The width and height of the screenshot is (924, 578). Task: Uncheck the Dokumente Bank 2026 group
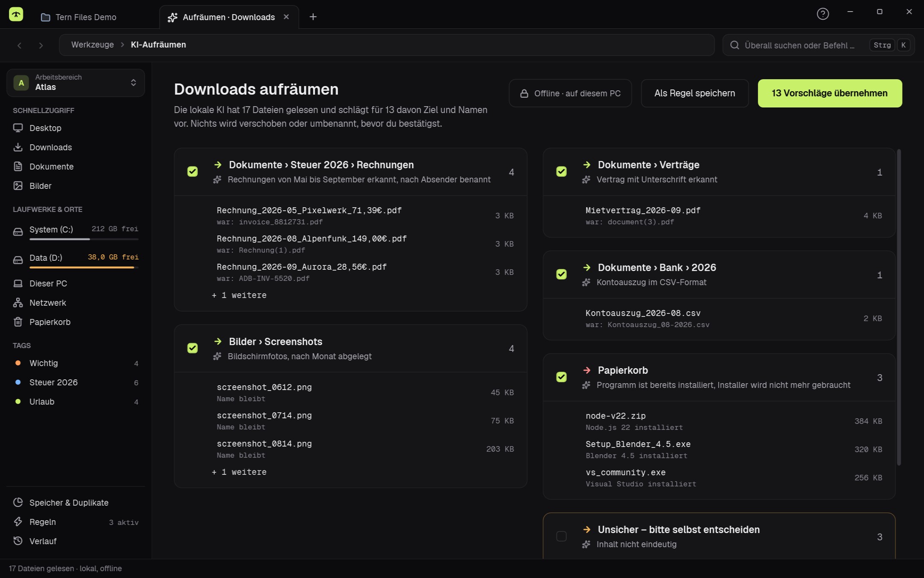[561, 274]
